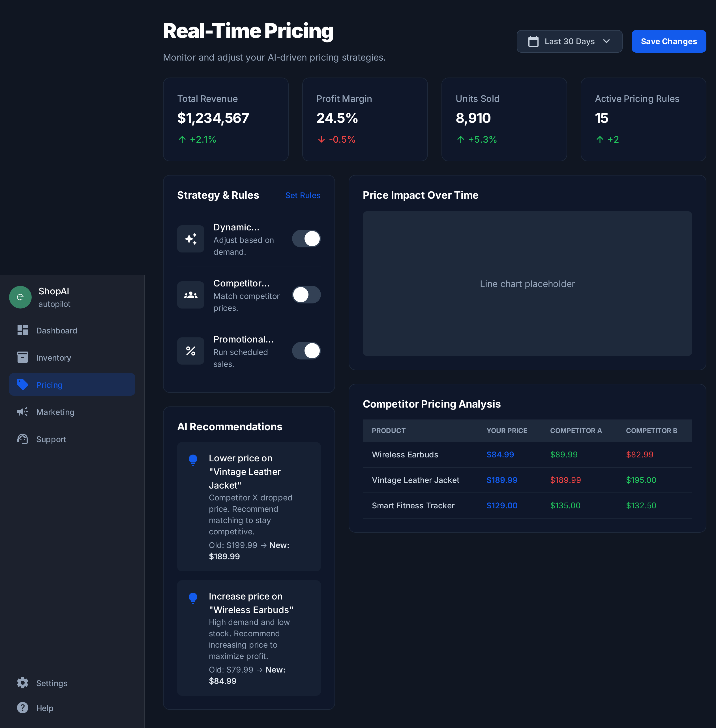The height and width of the screenshot is (728, 716).
Task: Click the chevron arrow beside Last 30 Days
Action: click(x=606, y=41)
